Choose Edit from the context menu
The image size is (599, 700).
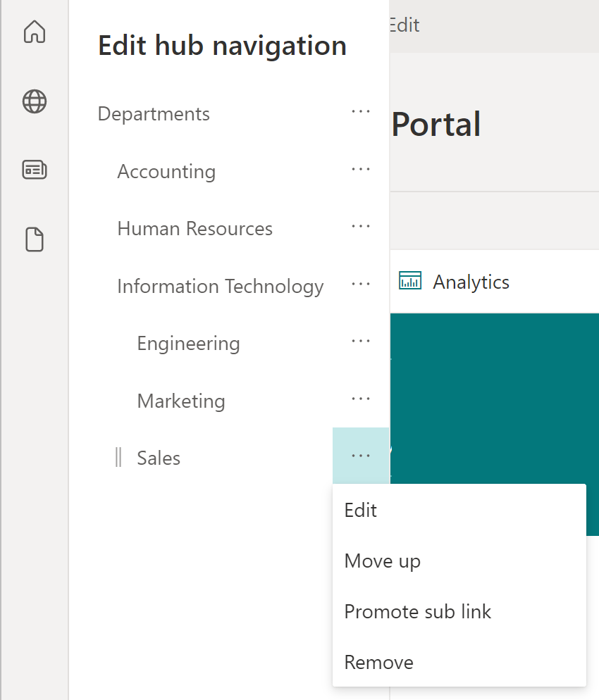361,510
